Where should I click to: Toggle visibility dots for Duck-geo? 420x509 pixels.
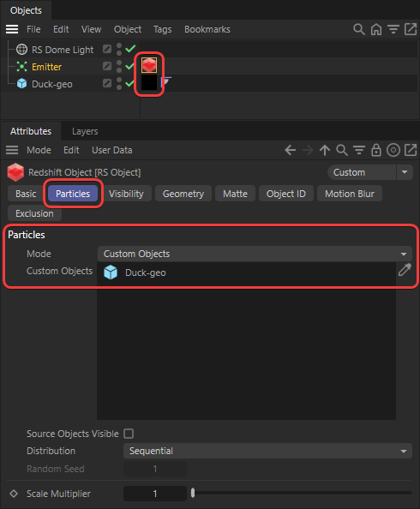click(119, 83)
